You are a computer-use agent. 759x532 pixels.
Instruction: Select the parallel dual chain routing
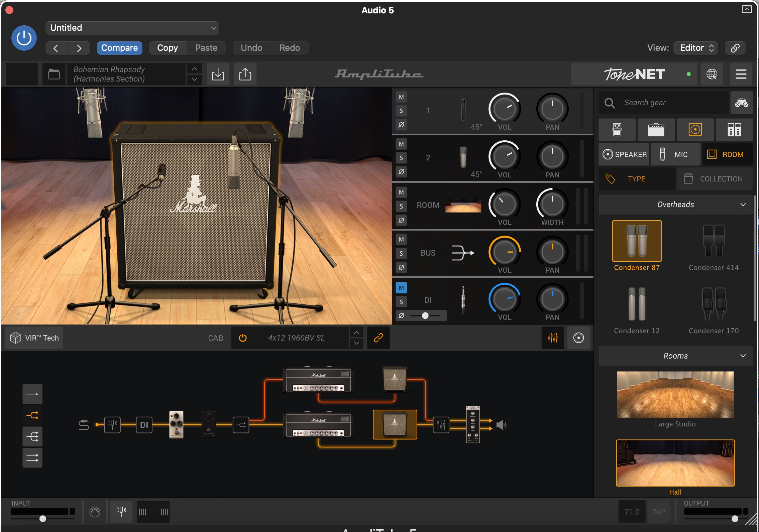[x=32, y=458]
